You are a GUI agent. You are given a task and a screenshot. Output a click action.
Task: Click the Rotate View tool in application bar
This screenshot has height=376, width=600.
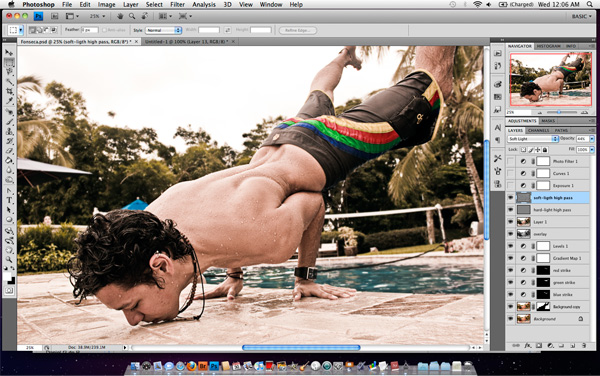145,16
